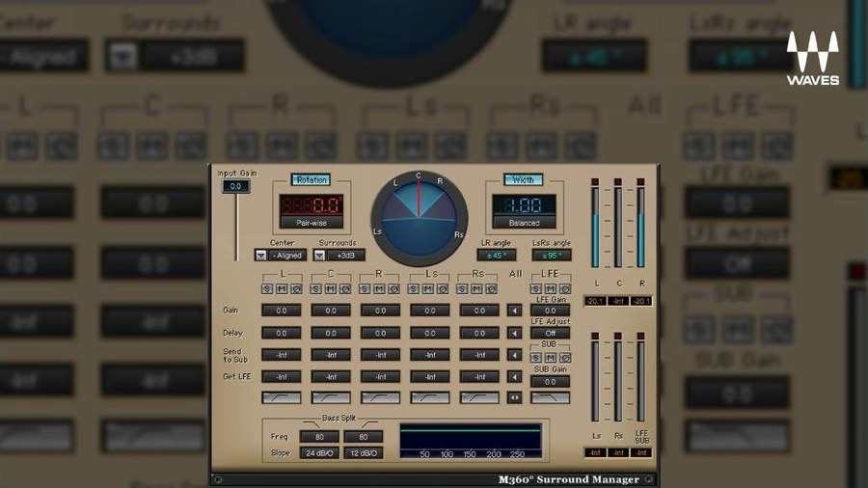The width and height of the screenshot is (868, 488).
Task: Click the All arrow for the Delay row
Action: [x=514, y=333]
